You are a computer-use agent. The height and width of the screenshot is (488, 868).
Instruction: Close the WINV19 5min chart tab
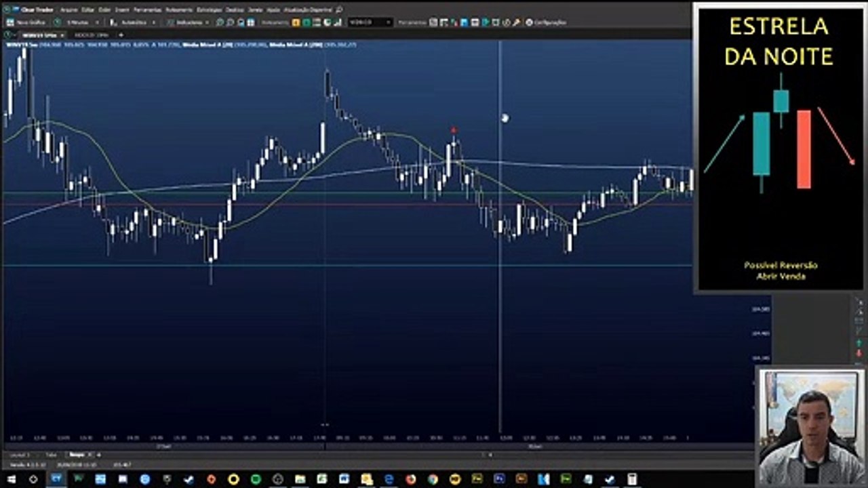coord(62,35)
